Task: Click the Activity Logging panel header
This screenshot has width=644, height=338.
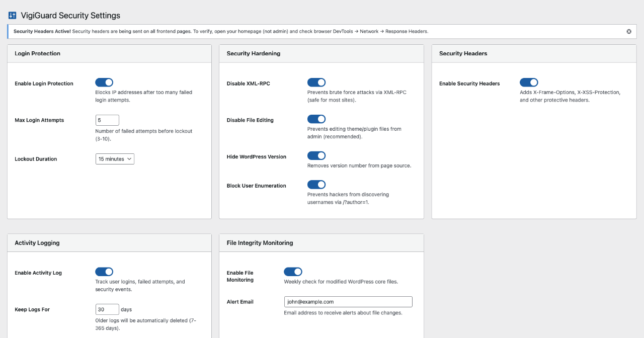Action: (37, 242)
